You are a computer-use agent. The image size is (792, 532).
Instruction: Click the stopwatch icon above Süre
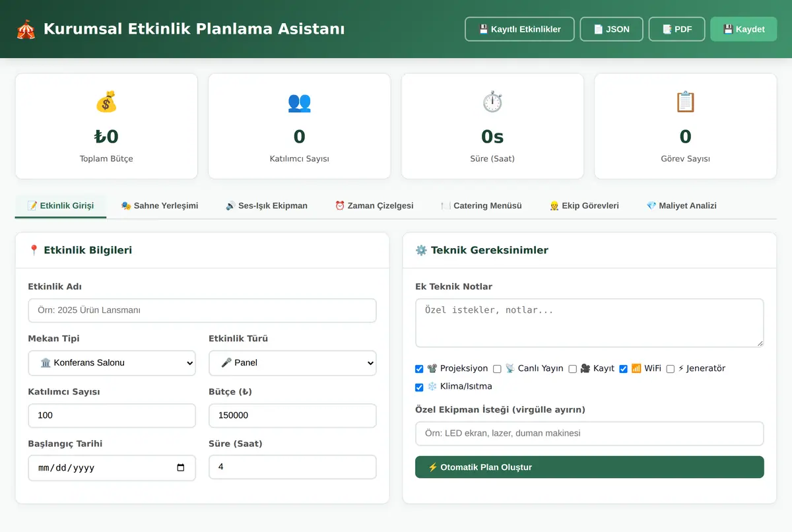(x=492, y=102)
